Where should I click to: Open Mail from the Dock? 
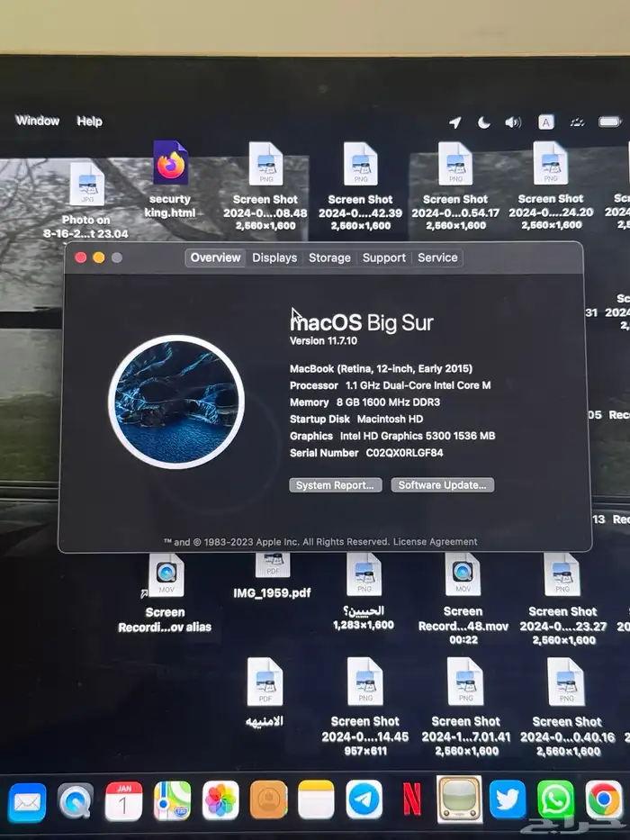point(27,802)
